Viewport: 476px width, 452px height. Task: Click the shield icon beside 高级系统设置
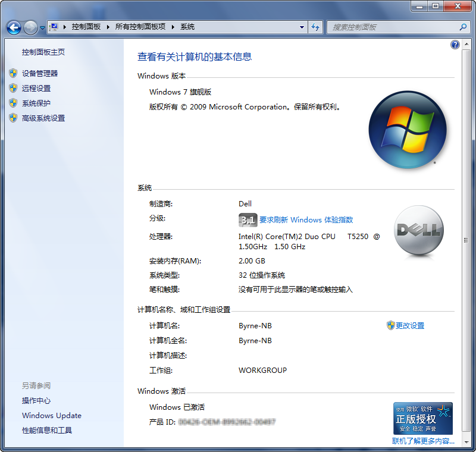point(13,118)
